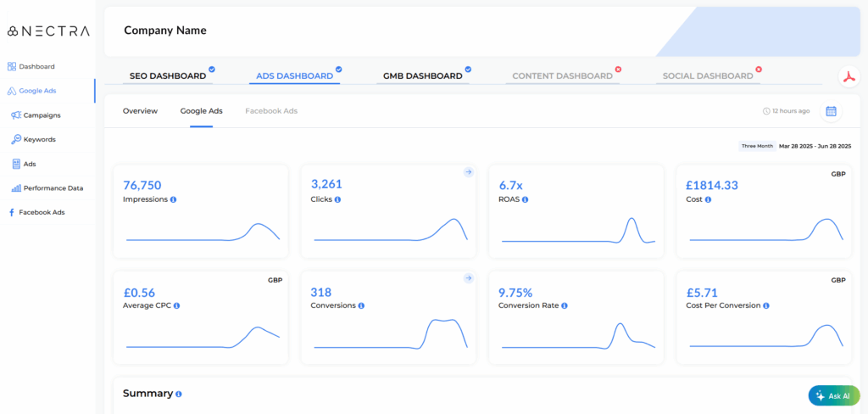Open the Three Month range selector

[x=757, y=146]
